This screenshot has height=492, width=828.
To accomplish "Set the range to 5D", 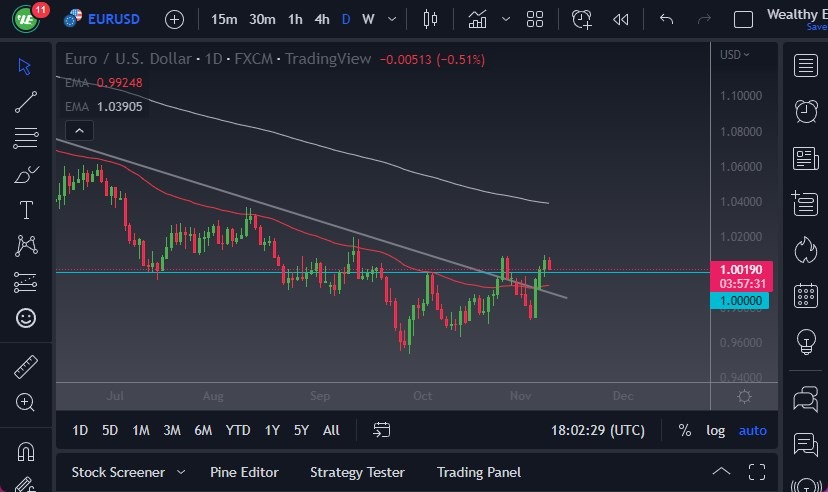I will (x=110, y=430).
